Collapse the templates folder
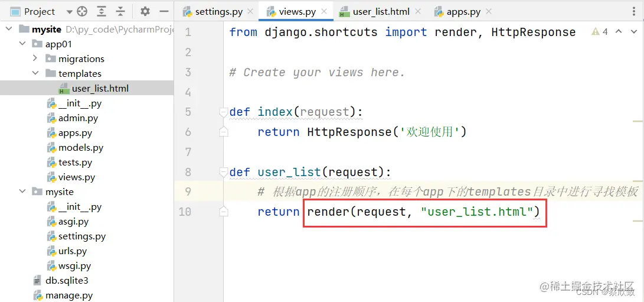644x302 pixels. point(35,74)
